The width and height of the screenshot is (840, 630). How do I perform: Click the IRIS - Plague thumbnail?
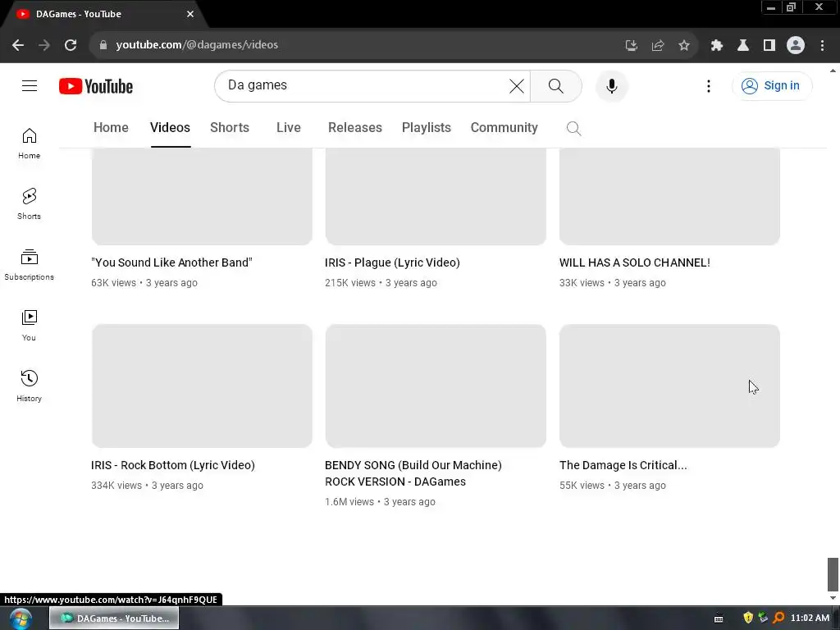pos(436,196)
